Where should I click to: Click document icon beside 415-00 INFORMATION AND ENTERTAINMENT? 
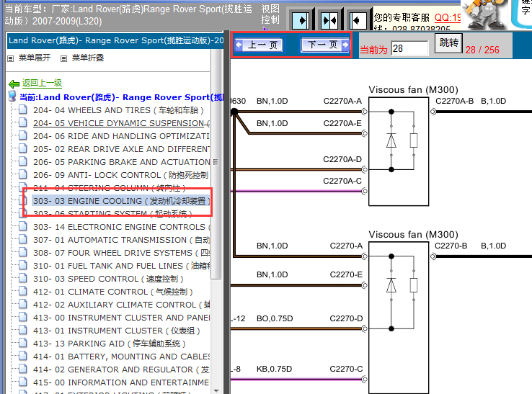tap(23, 382)
